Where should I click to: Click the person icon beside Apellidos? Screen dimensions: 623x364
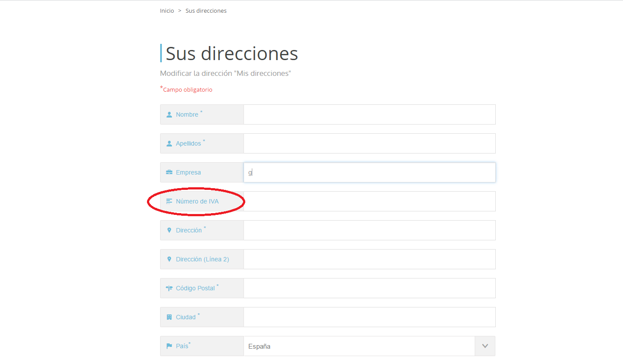point(169,143)
